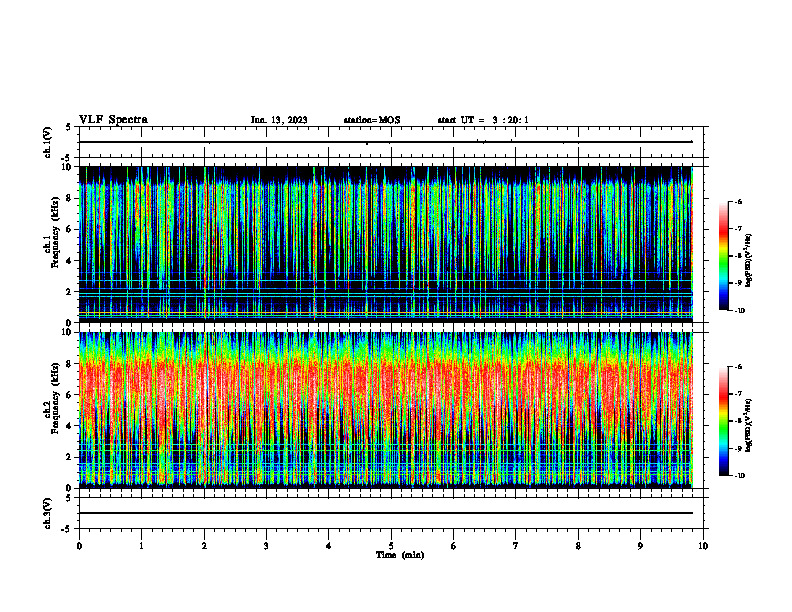Click the "VLF Spectra" plot title

point(113,120)
